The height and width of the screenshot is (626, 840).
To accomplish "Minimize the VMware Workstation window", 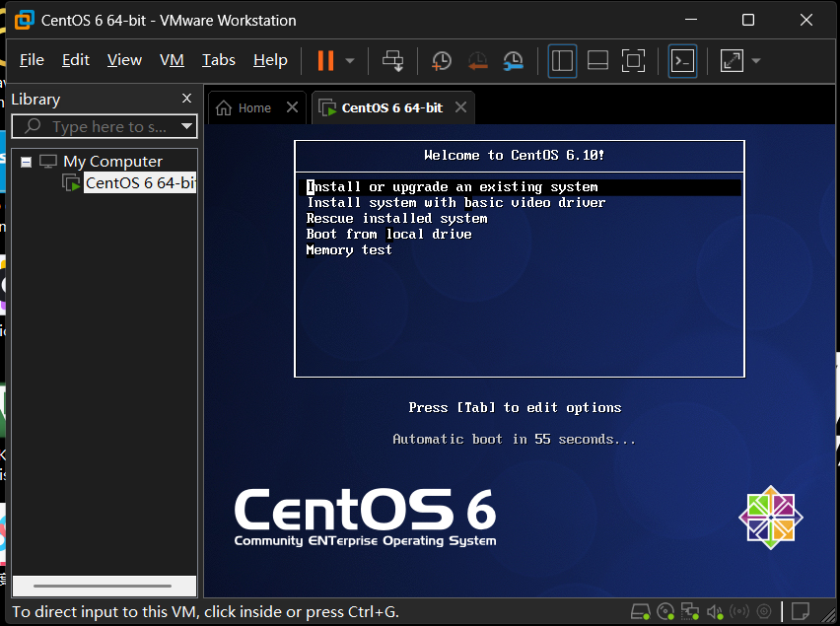I will tap(691, 20).
